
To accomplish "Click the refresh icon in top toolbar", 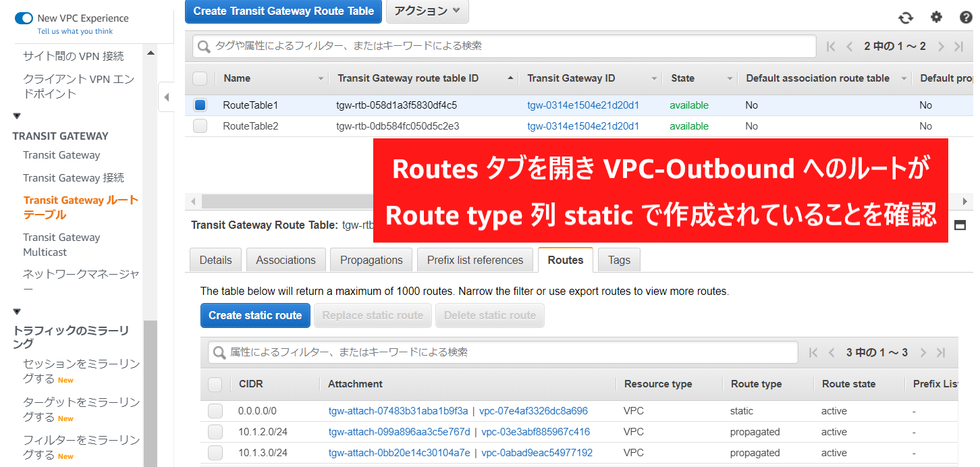I will tap(905, 18).
